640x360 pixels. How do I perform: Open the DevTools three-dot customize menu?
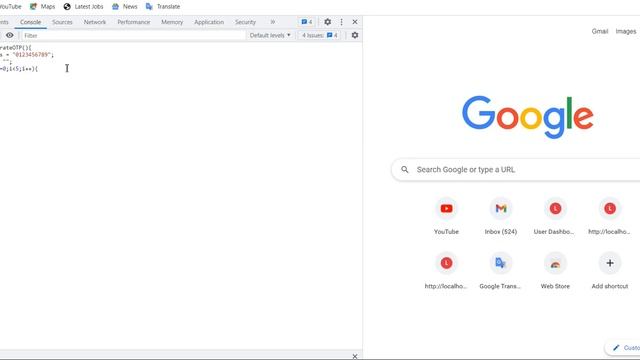click(341, 22)
